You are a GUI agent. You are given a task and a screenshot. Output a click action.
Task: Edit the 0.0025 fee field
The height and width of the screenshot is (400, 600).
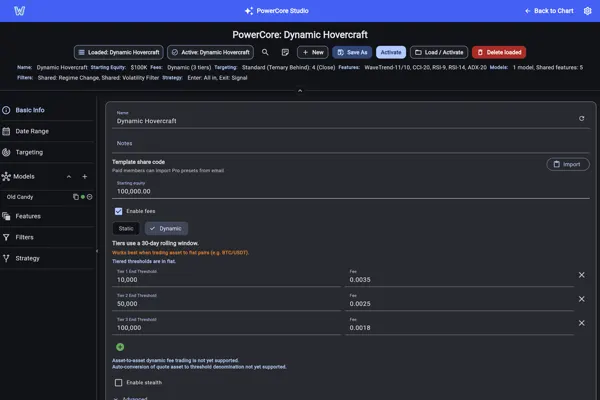459,301
